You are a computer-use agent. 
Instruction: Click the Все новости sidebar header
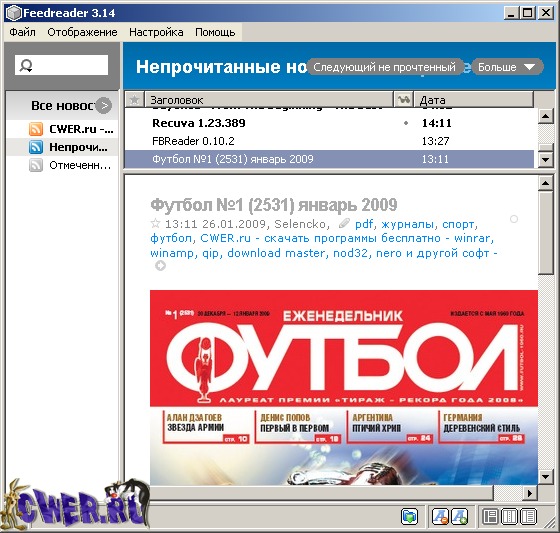click(62, 105)
